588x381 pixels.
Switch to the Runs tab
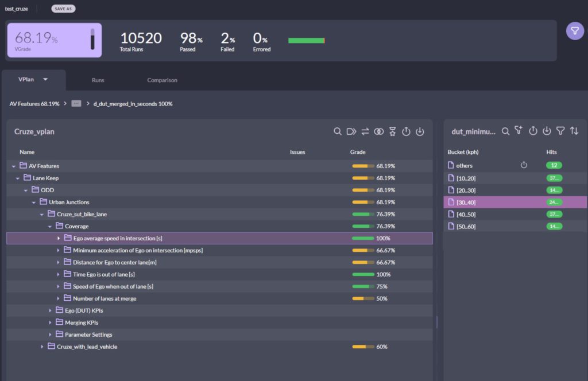98,80
